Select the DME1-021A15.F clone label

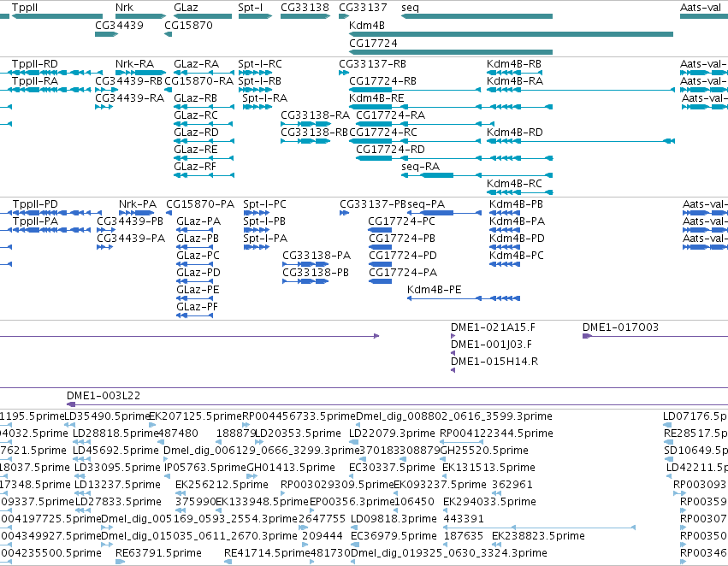pyautogui.click(x=493, y=327)
